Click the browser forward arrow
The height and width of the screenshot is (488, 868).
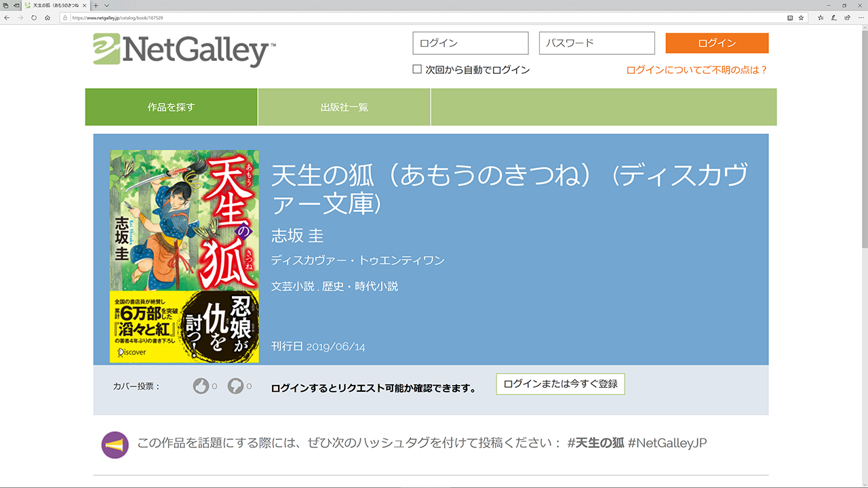pyautogui.click(x=20, y=18)
